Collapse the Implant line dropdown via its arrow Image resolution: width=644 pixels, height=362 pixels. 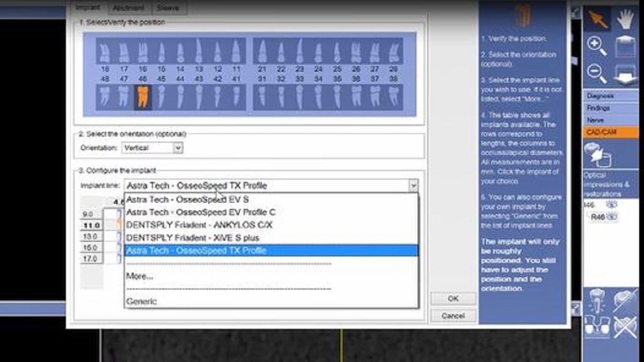[413, 186]
